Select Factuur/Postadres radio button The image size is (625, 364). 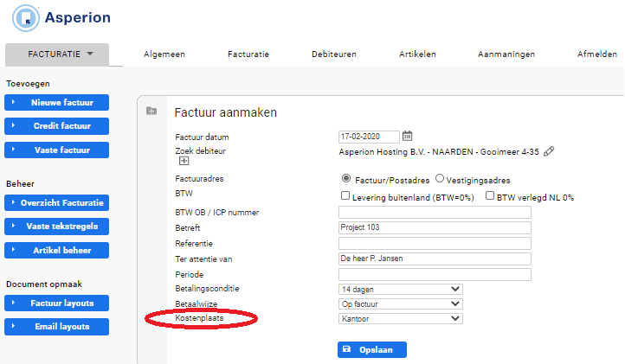point(346,179)
